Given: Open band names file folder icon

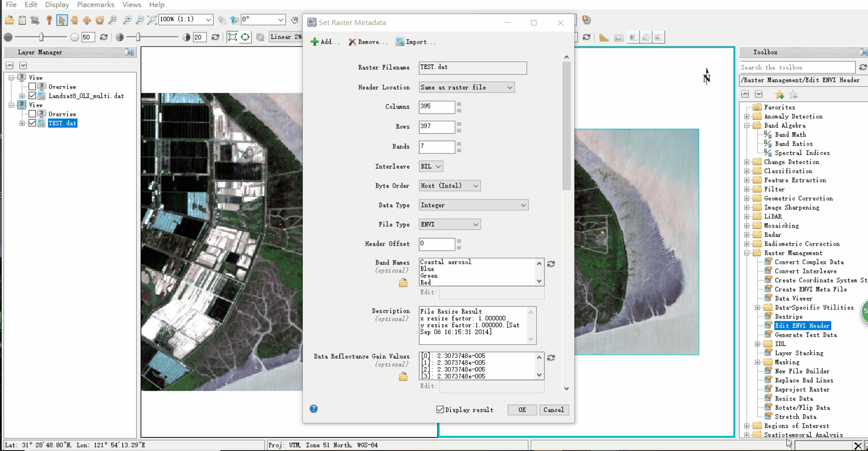Looking at the screenshot, I should point(403,283).
